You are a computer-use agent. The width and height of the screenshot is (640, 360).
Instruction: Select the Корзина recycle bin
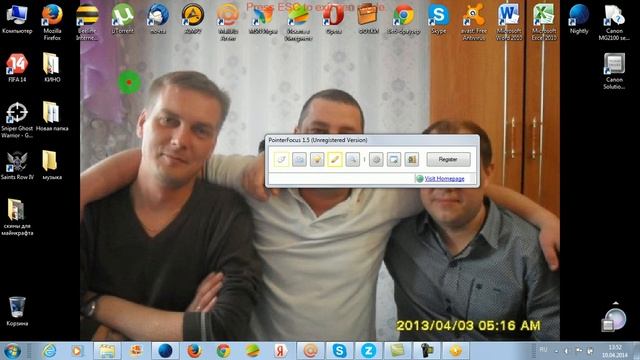click(17, 312)
